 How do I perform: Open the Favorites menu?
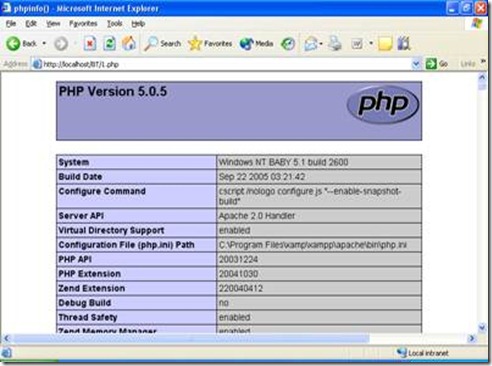pyautogui.click(x=83, y=24)
